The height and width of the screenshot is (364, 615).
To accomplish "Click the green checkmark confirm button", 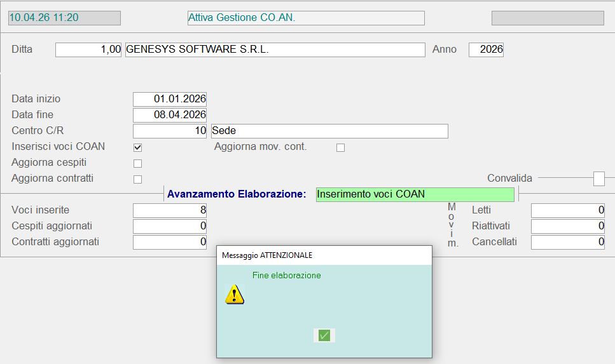I will pos(324,335).
